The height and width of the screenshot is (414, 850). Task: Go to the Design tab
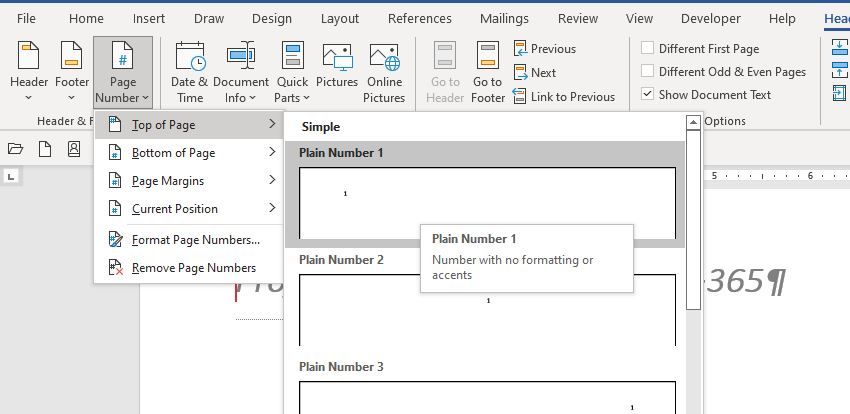[272, 18]
